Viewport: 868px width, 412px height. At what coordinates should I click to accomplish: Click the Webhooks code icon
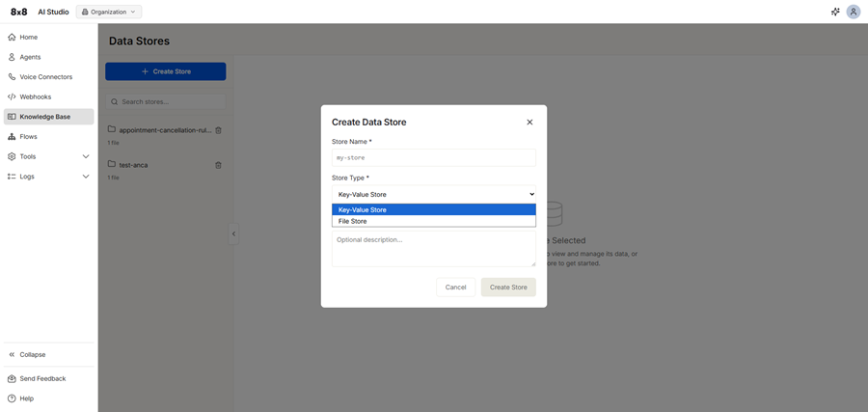(12, 96)
